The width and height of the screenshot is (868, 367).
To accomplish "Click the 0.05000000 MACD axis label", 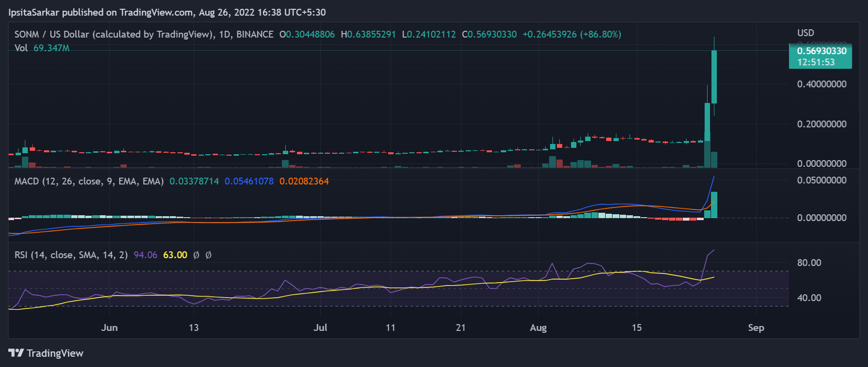I will [822, 180].
